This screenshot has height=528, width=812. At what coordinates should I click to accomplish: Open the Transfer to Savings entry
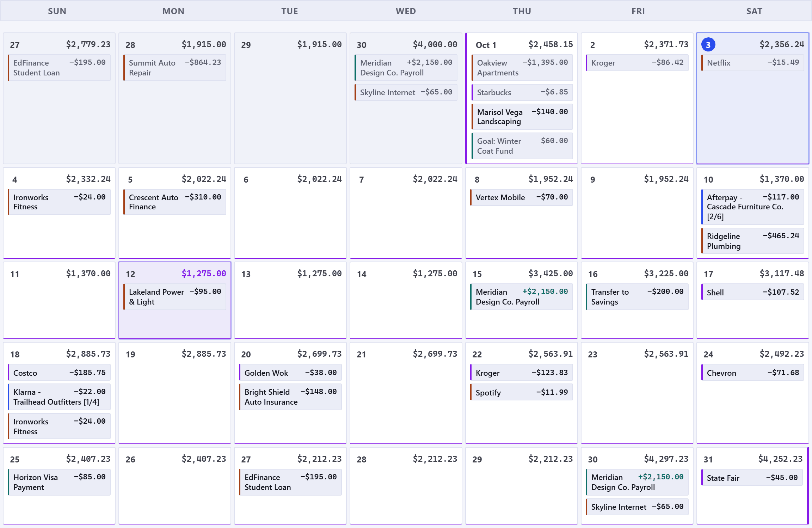637,297
